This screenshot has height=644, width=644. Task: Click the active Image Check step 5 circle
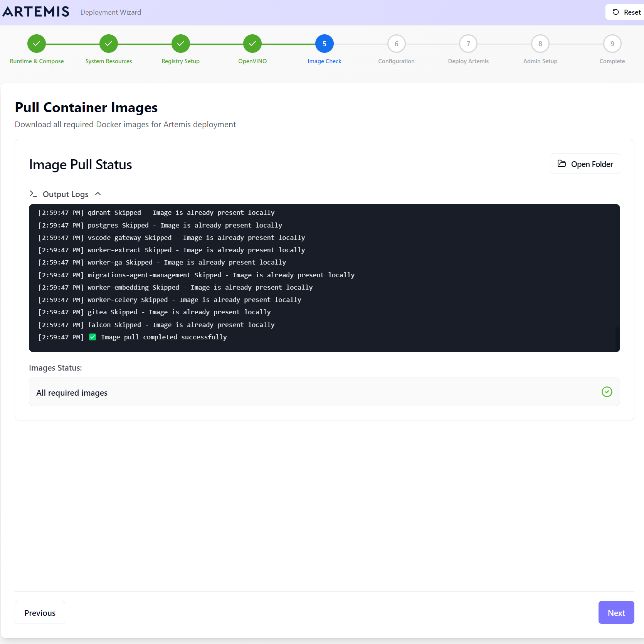click(325, 44)
